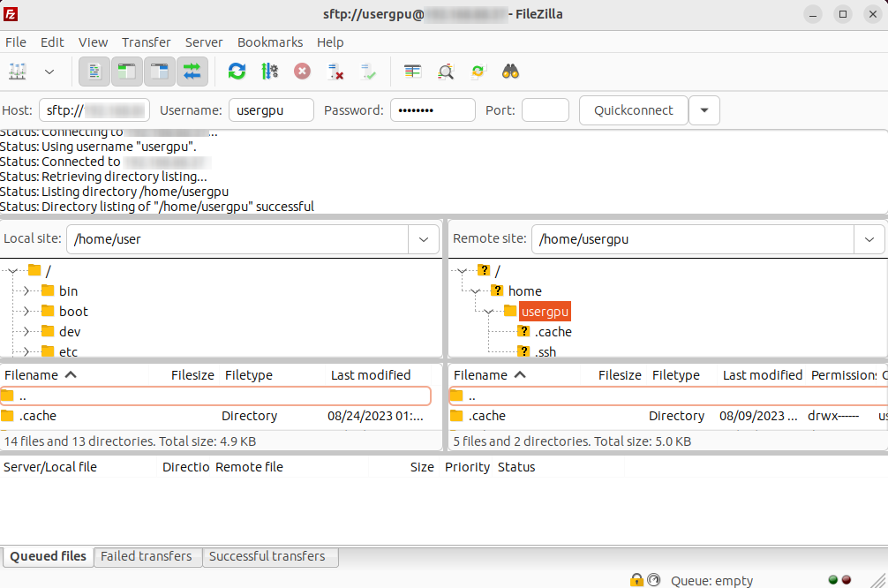This screenshot has height=588, width=888.
Task: Select the dev folder in local tree
Action: [x=70, y=331]
